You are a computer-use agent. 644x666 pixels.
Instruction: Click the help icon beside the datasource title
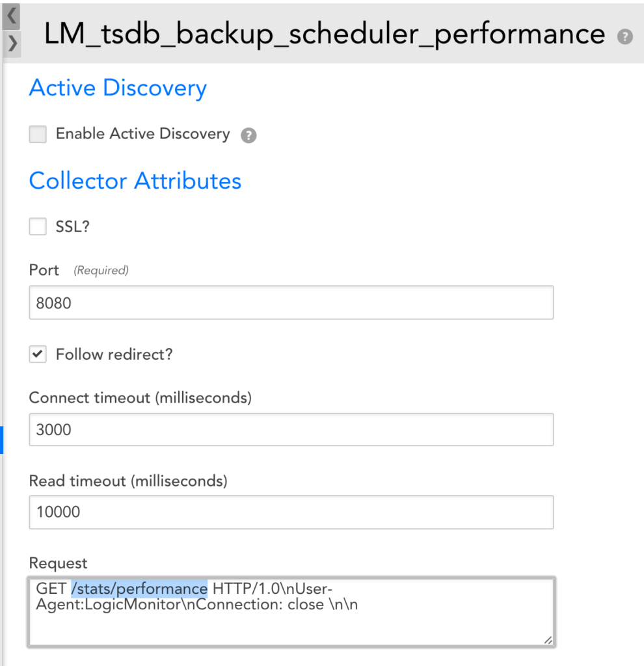tap(625, 36)
